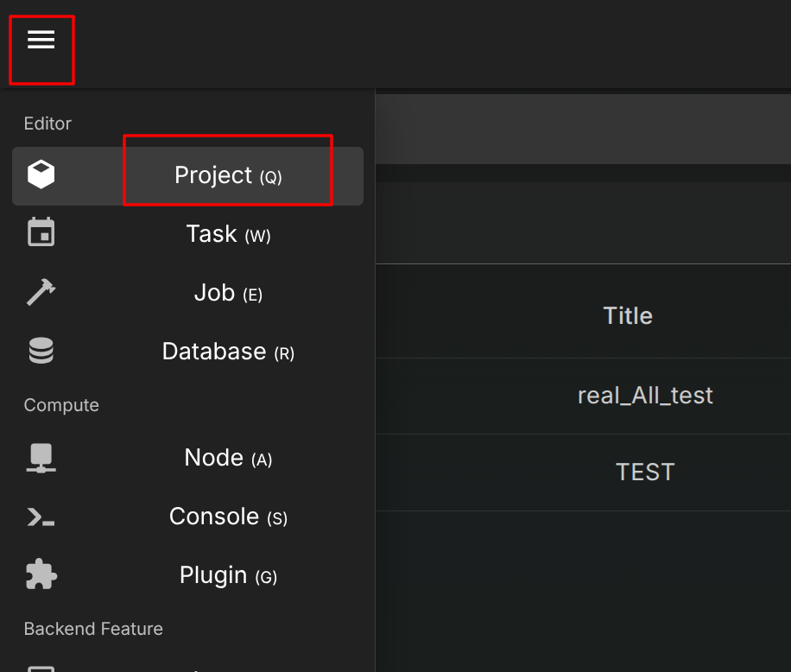Click the Title column header
The width and height of the screenshot is (791, 672).
click(627, 316)
